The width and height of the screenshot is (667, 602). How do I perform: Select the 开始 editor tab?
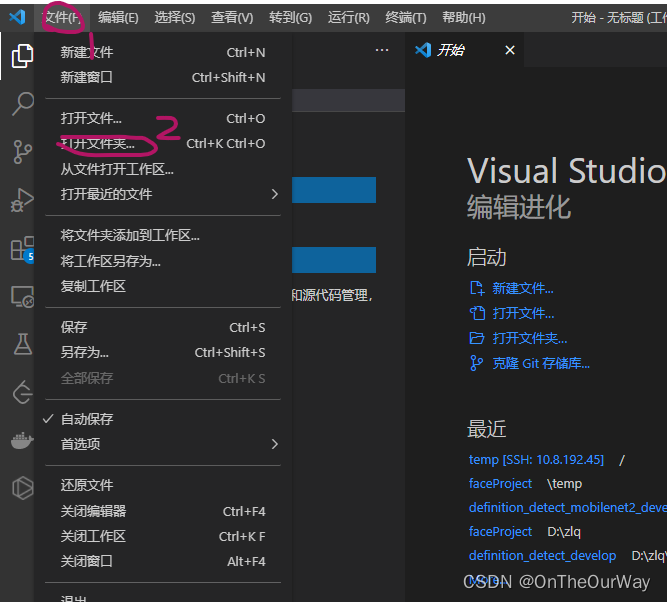465,50
